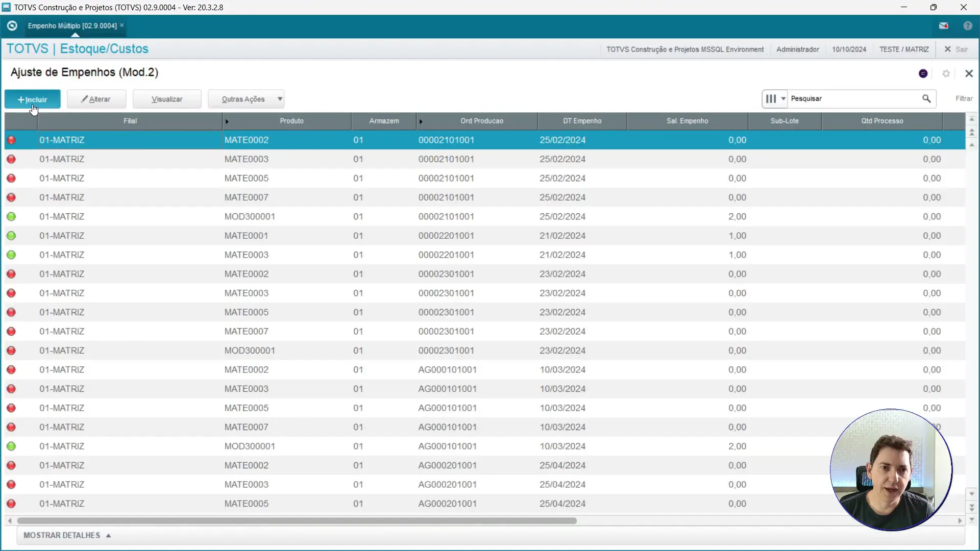The width and height of the screenshot is (980, 551).
Task: Click the DT Empenho column header
Action: click(x=582, y=121)
